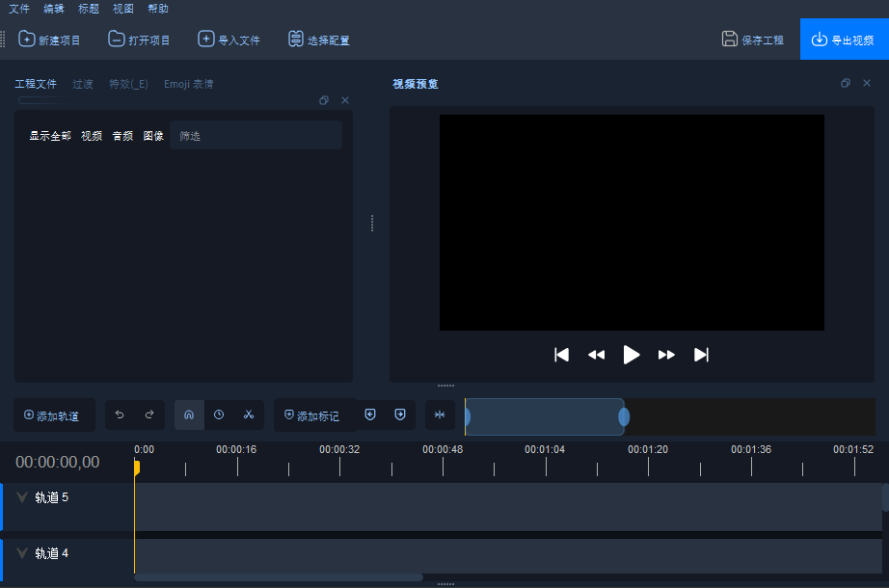
Task: Center timeline on playhead icon
Action: 440,414
